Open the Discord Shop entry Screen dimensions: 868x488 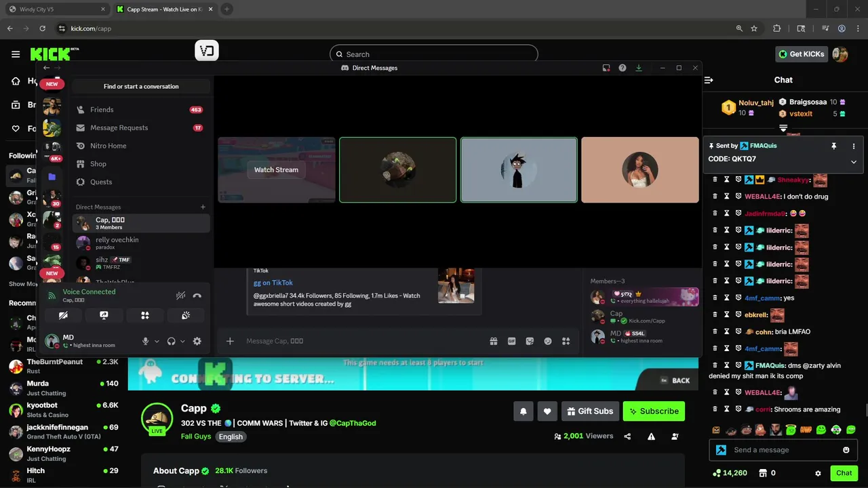point(141,164)
